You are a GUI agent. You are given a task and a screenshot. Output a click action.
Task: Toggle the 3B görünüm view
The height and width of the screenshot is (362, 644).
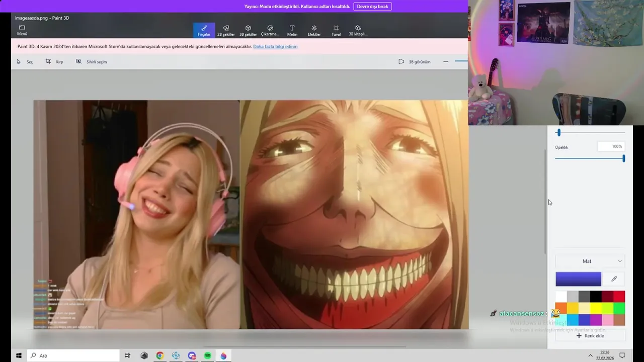click(x=415, y=62)
